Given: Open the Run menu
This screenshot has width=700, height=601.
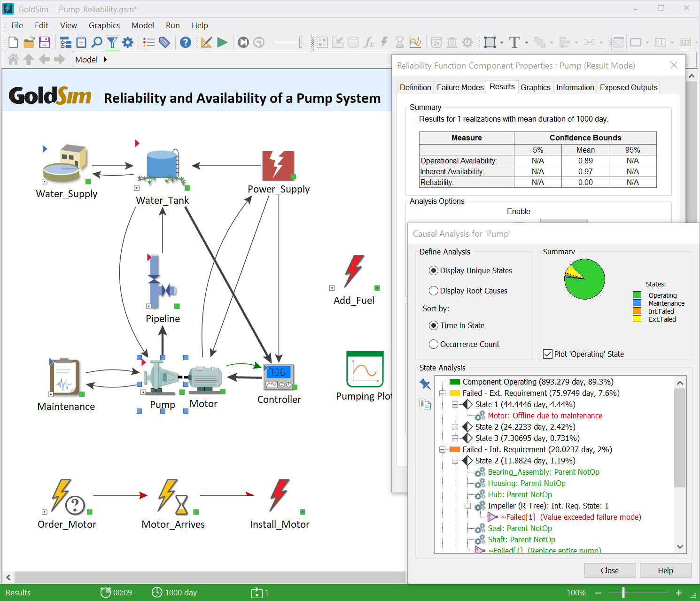Looking at the screenshot, I should [x=172, y=25].
